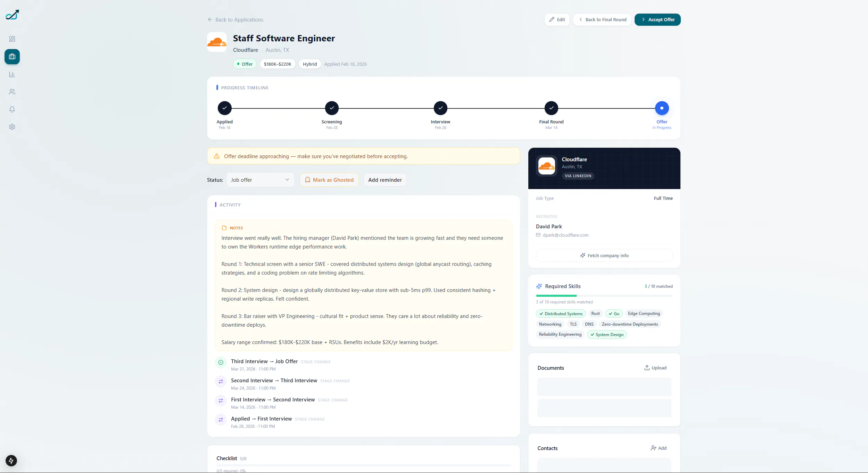Screen dimensions: 868x473
Task: Click the Checklist progress bar
Action: 364,465
